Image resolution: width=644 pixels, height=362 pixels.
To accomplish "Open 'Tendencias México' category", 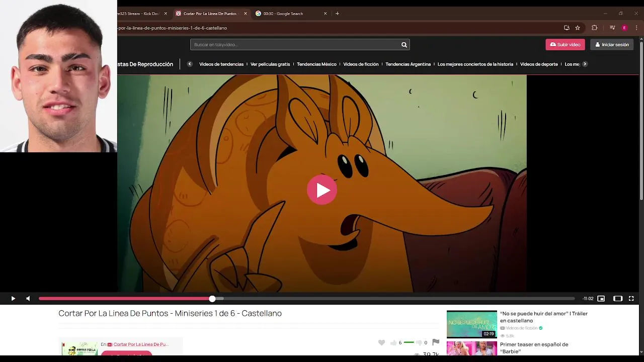I will 316,64.
